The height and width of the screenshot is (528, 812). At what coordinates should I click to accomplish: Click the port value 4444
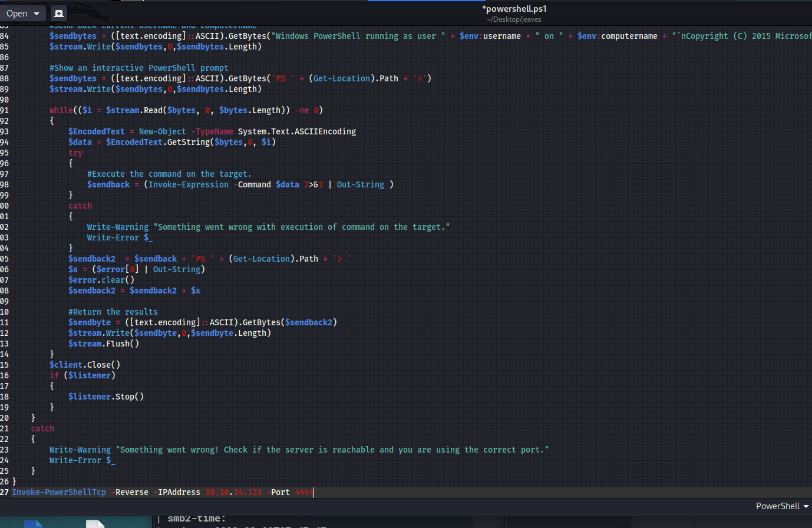click(x=304, y=492)
